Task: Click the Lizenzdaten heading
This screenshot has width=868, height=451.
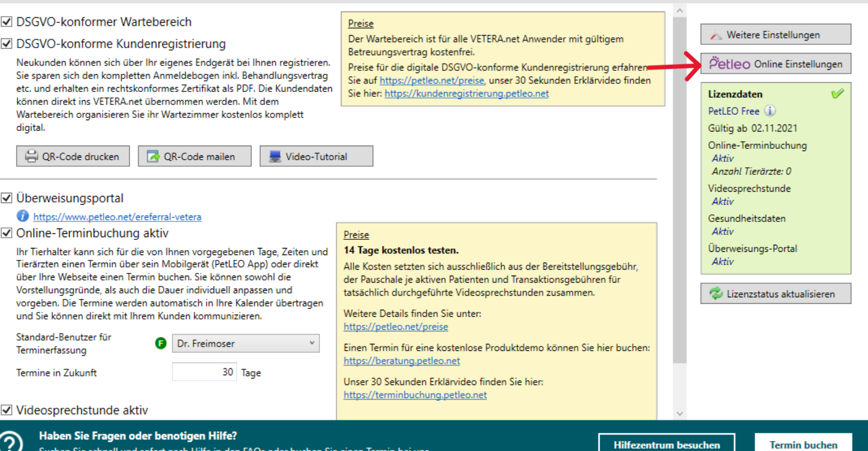Action: [735, 94]
